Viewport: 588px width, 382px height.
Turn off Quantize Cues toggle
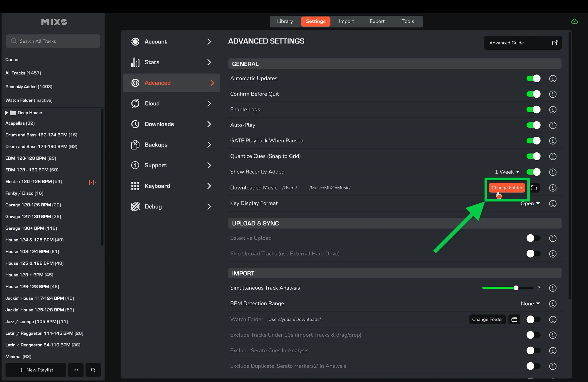[533, 156]
